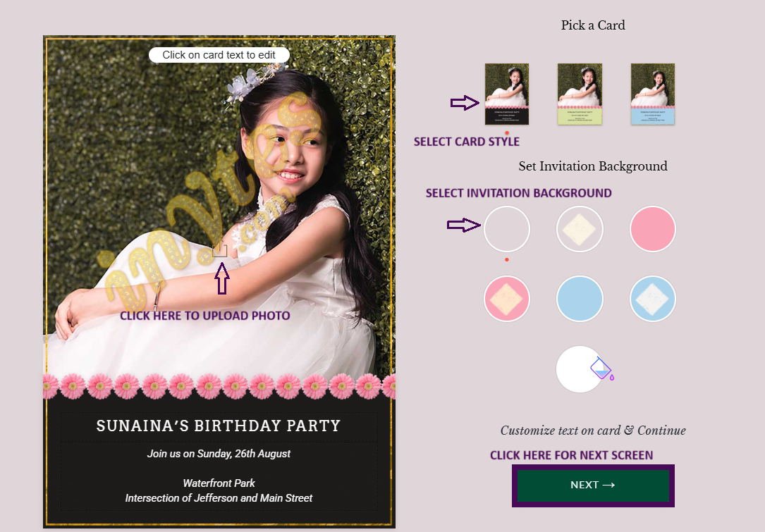This screenshot has width=765, height=532.
Task: Edit the "SUNAINA'S BIRTHDAY PARTY" title text
Action: tap(219, 426)
